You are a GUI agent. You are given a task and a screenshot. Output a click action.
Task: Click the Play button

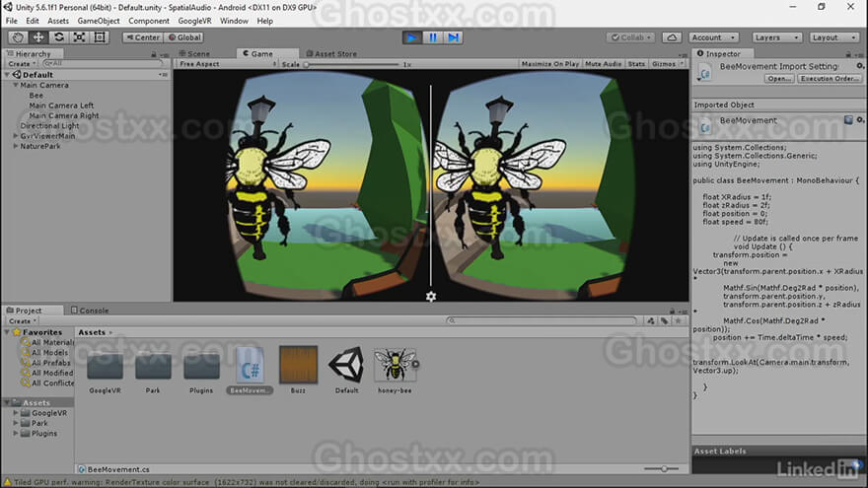click(x=411, y=37)
